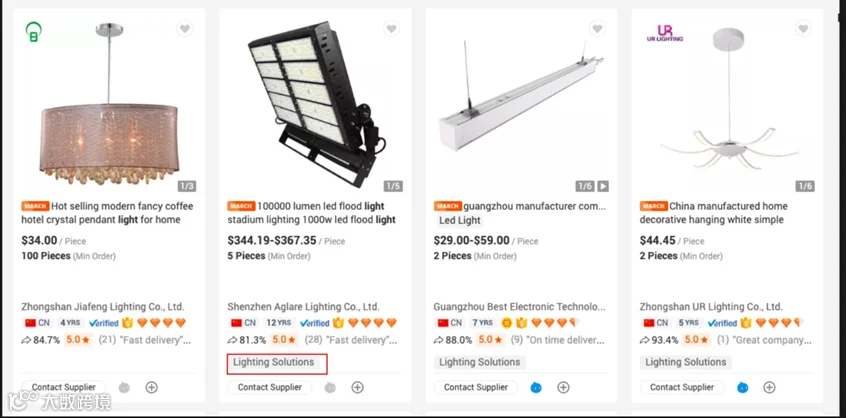Contact Supplier for crystal pendant light
This screenshot has width=846, height=418.
click(64, 387)
